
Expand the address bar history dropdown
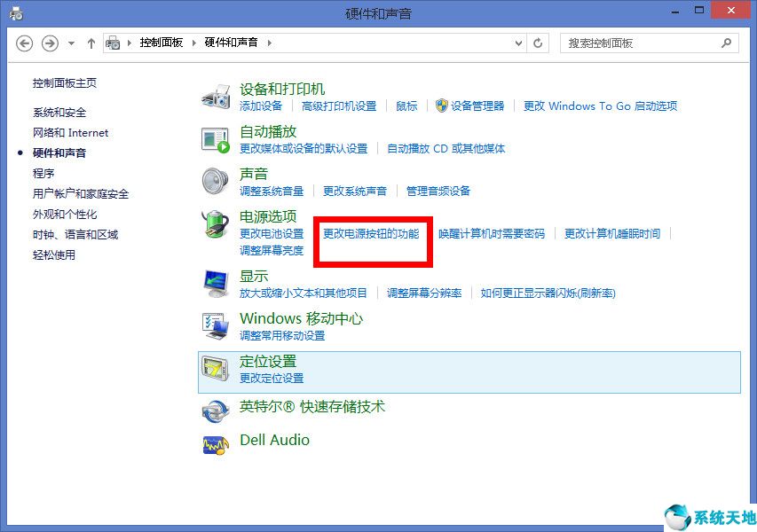[x=518, y=43]
